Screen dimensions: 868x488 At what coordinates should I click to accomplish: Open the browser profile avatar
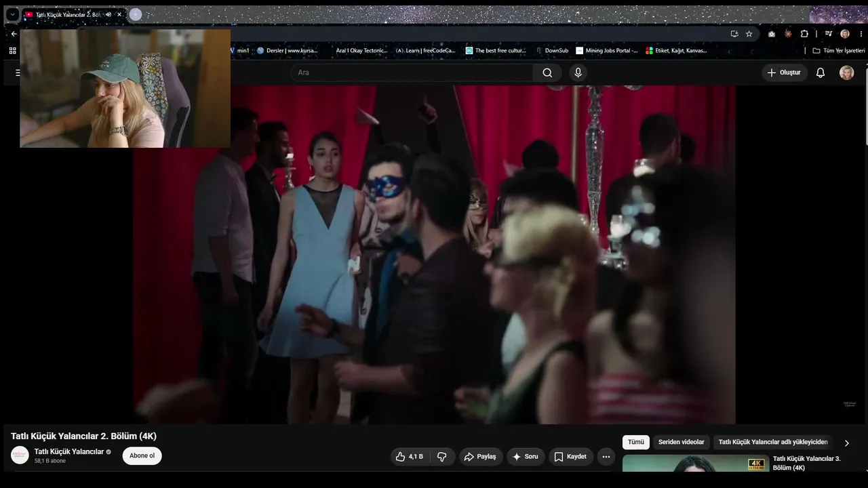coord(845,34)
